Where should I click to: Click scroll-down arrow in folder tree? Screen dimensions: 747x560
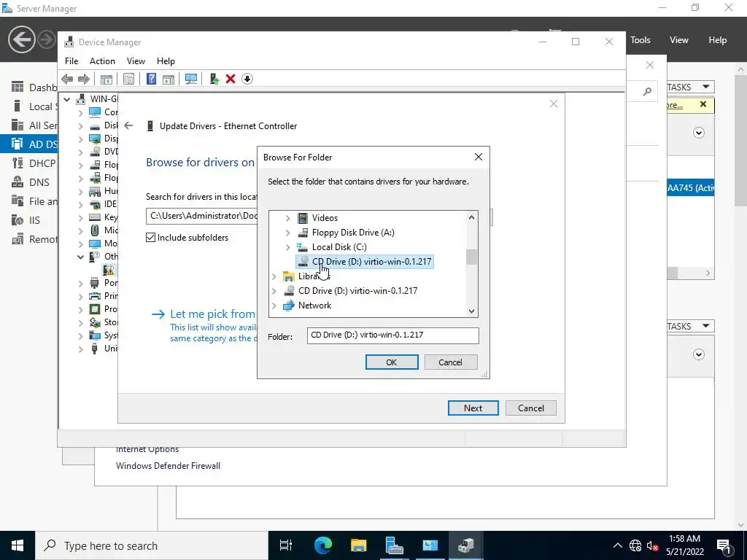[x=472, y=311]
